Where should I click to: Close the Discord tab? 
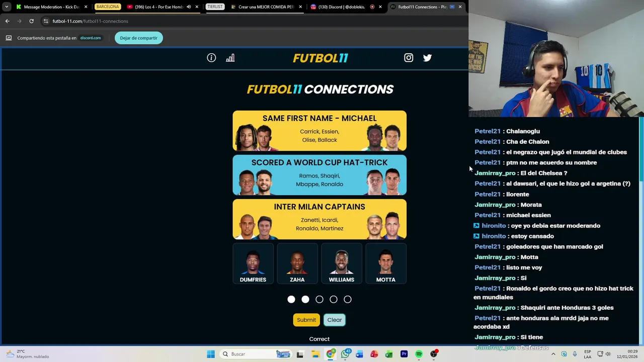click(380, 7)
